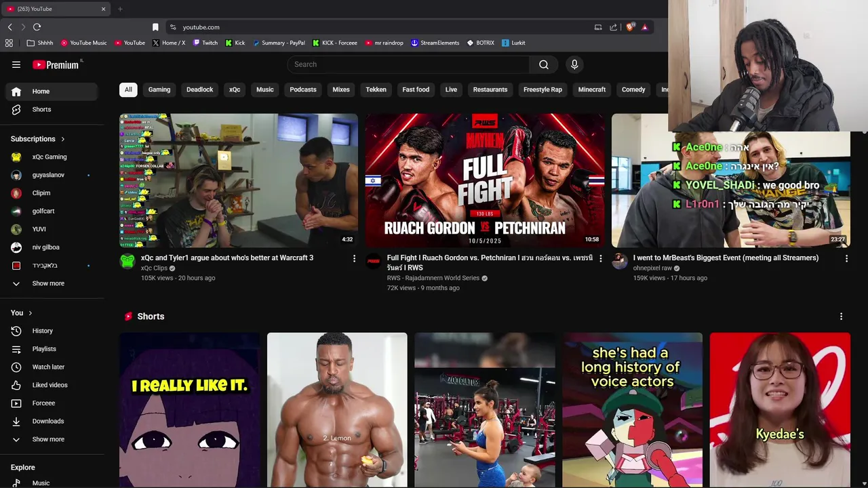The image size is (868, 488).
Task: Open Downloads in sidebar
Action: (x=52, y=421)
